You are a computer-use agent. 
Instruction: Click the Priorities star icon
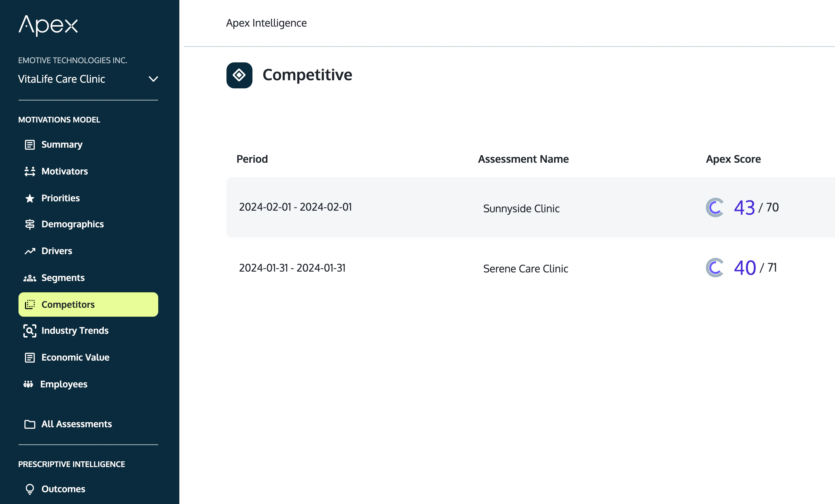pos(30,198)
